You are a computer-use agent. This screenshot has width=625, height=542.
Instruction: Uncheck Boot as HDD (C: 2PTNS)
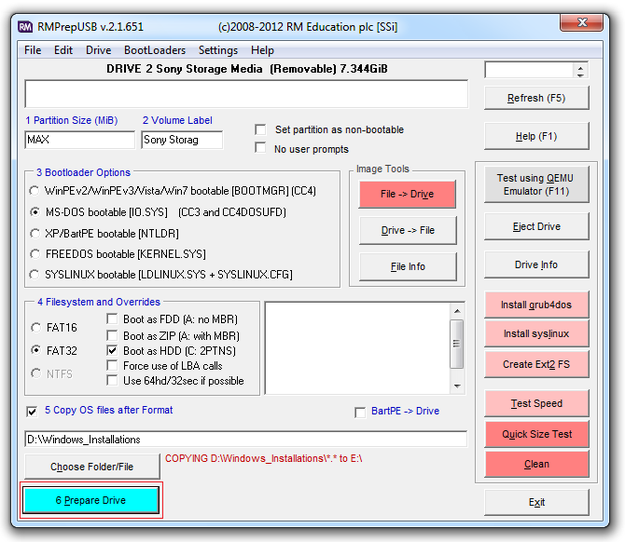click(x=112, y=351)
